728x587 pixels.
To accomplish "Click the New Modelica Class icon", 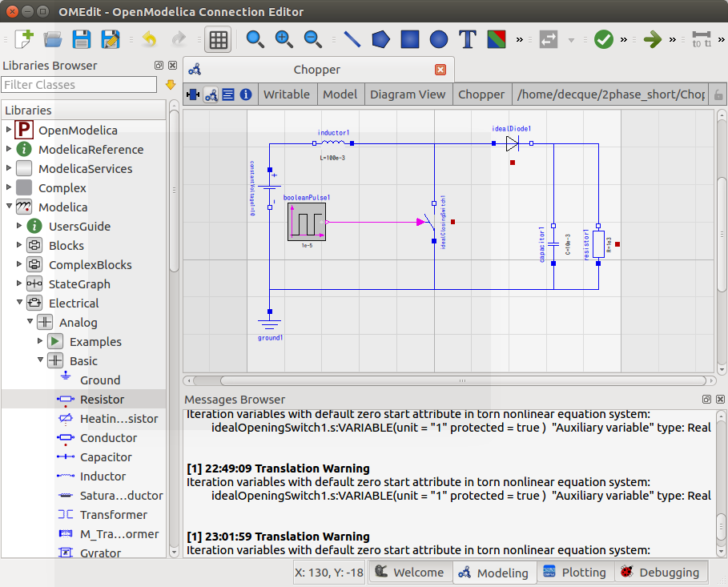I will [24, 39].
